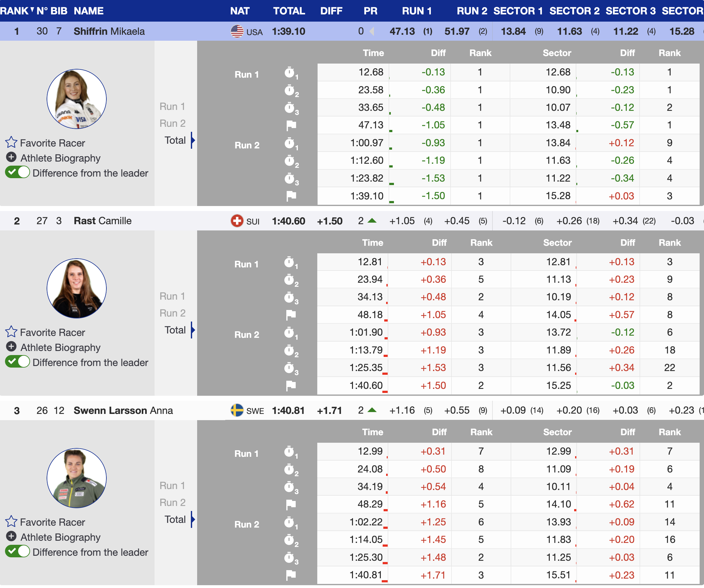Click stopwatch 1 icon in Rast's Run 1
The image size is (704, 588).
[x=290, y=263]
